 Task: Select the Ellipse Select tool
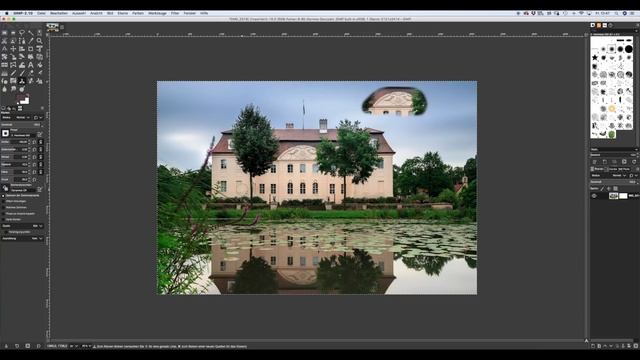click(x=13, y=33)
